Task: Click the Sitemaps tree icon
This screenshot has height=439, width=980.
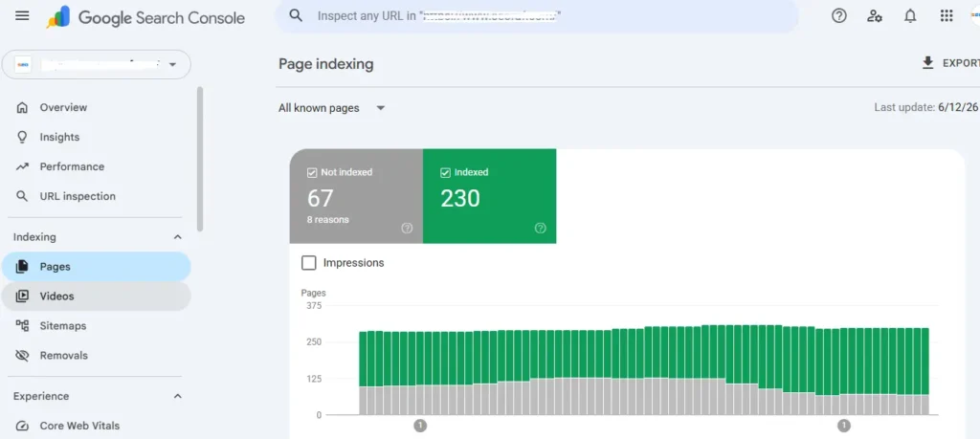Action: [22, 326]
